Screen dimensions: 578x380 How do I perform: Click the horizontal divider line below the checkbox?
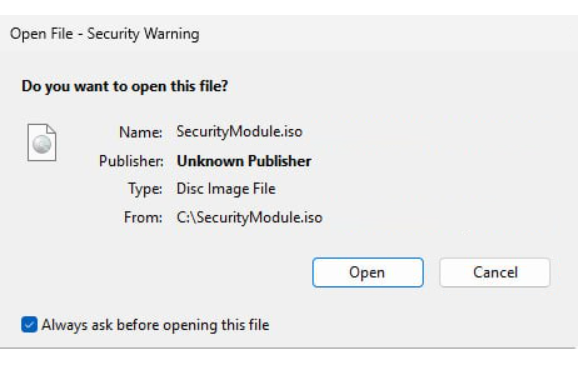pyautogui.click(x=288, y=348)
